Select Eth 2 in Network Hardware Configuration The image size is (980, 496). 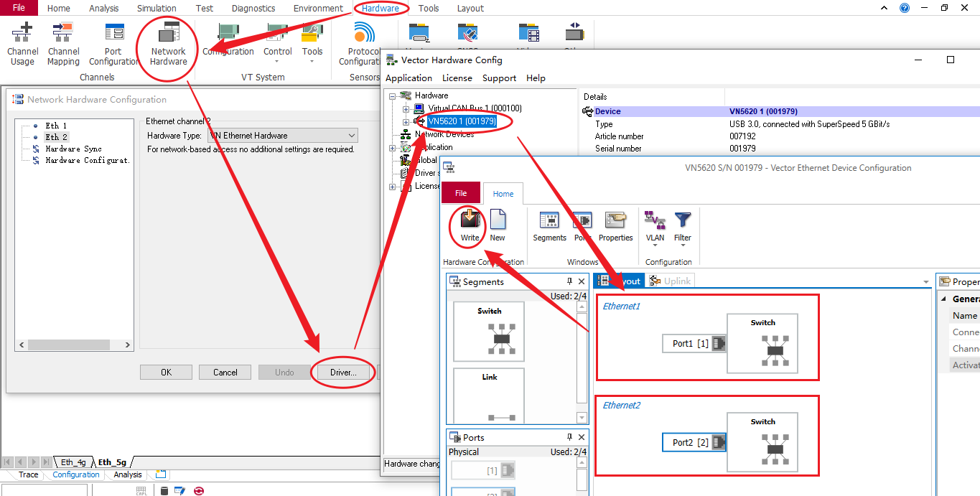56,136
